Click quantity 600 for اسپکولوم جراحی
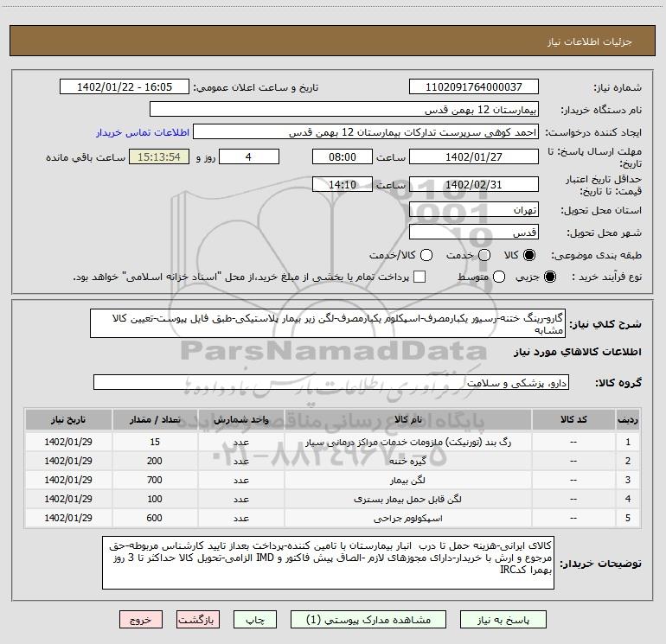The width and height of the screenshot is (666, 644). [x=155, y=518]
